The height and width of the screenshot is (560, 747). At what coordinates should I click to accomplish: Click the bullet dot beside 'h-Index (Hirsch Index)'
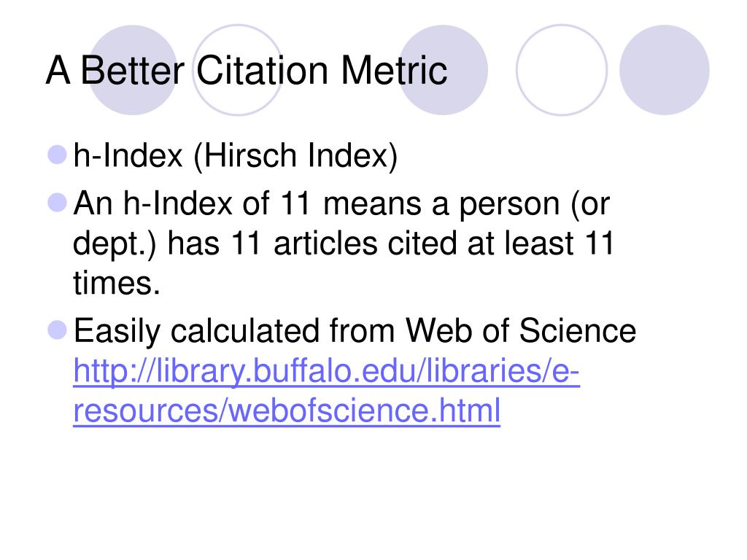coord(58,155)
